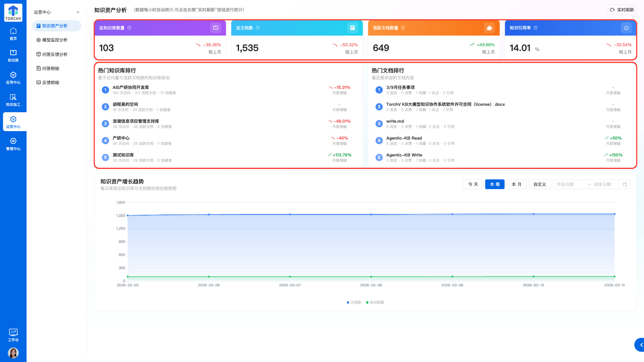Switch time range to 本月
Image resolution: width=644 pixels, height=362 pixels.
click(516, 184)
